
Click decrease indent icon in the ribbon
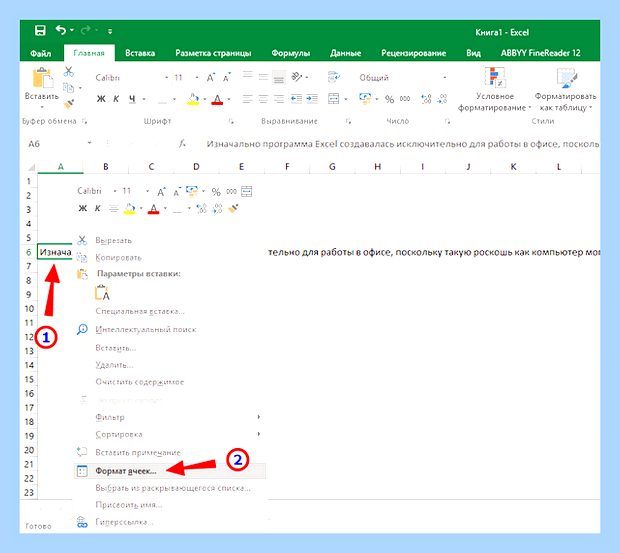pyautogui.click(x=296, y=99)
